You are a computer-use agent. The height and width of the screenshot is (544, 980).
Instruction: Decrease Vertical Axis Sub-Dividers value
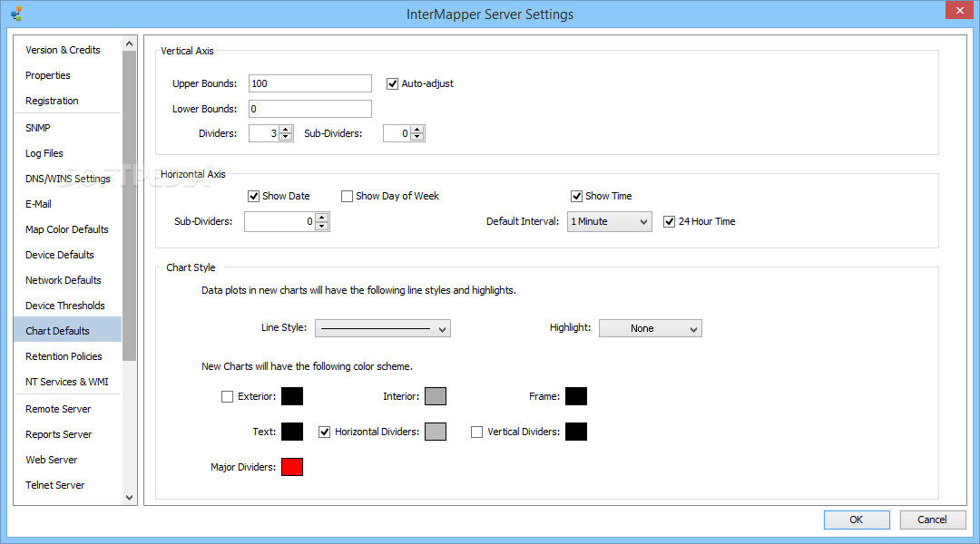[x=417, y=137]
